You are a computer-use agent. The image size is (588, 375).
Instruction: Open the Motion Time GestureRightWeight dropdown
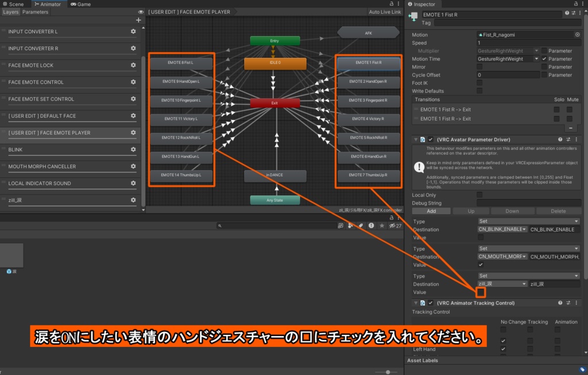coord(508,59)
